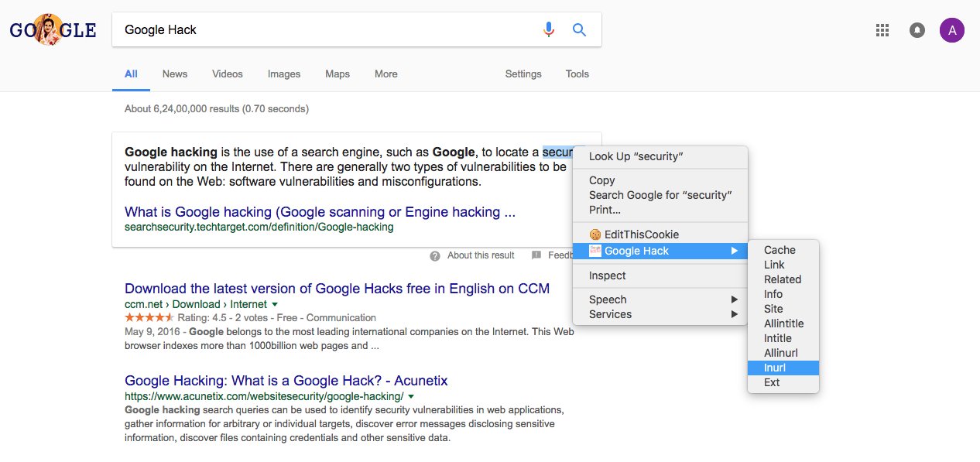
Task: Select Search Google for "security"
Action: pos(660,195)
